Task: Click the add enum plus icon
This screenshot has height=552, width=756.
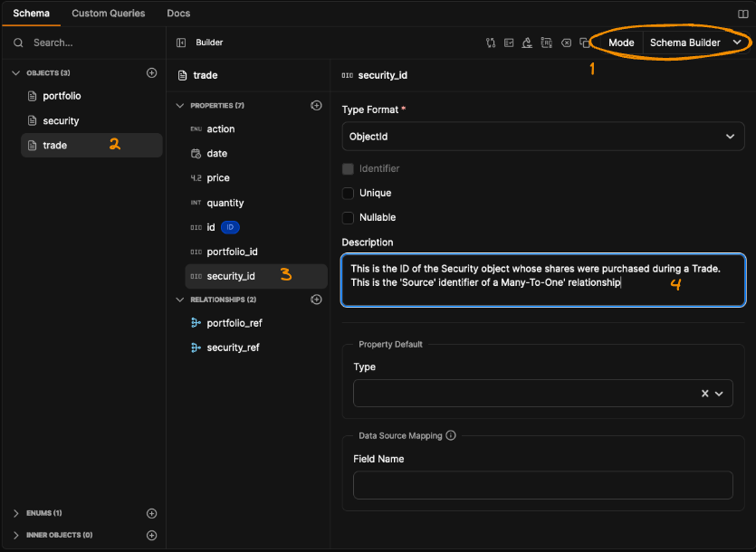Action: coord(151,513)
